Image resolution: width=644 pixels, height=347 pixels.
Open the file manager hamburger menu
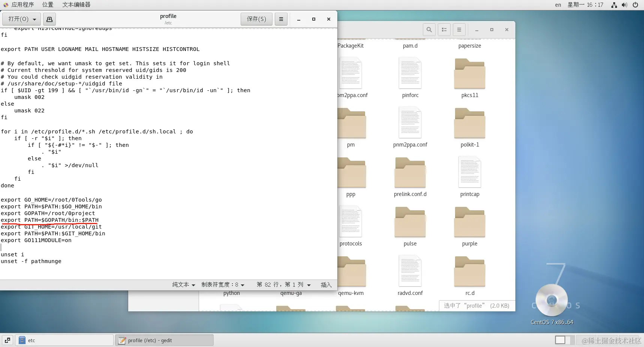[x=459, y=30]
